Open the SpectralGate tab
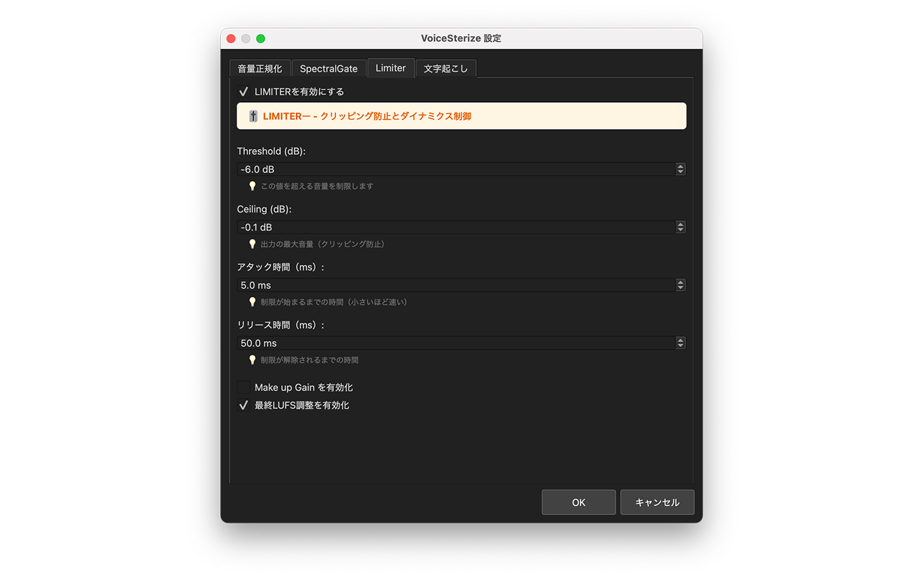Viewport: 924px width, 578px height. click(329, 69)
